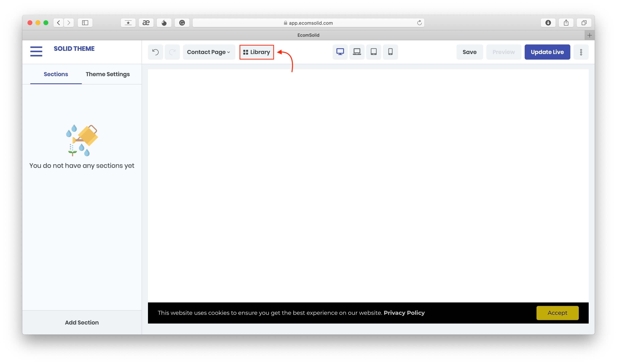617x364 pixels.
Task: Open the Privacy Policy link
Action: point(404,313)
